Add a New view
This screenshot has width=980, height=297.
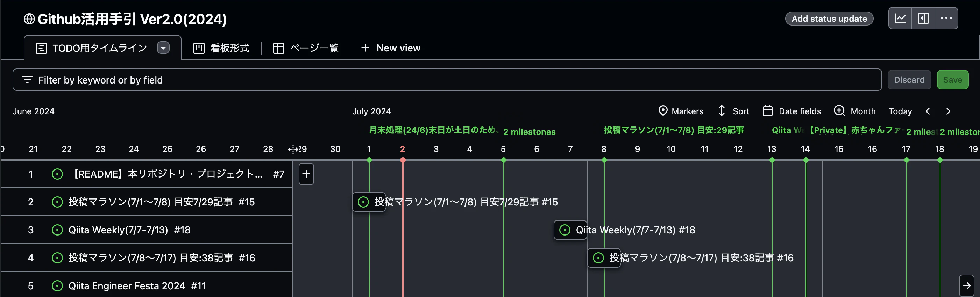tap(391, 48)
